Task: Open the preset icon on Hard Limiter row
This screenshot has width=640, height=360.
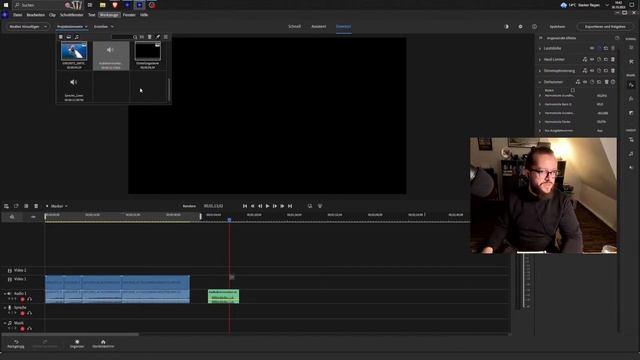Action: (x=585, y=60)
